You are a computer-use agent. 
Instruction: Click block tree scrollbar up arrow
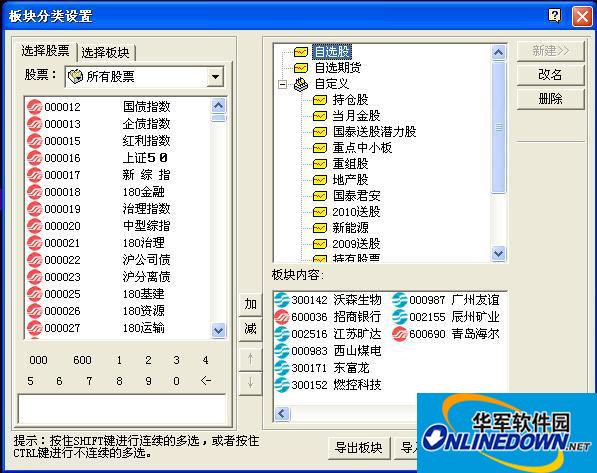498,52
